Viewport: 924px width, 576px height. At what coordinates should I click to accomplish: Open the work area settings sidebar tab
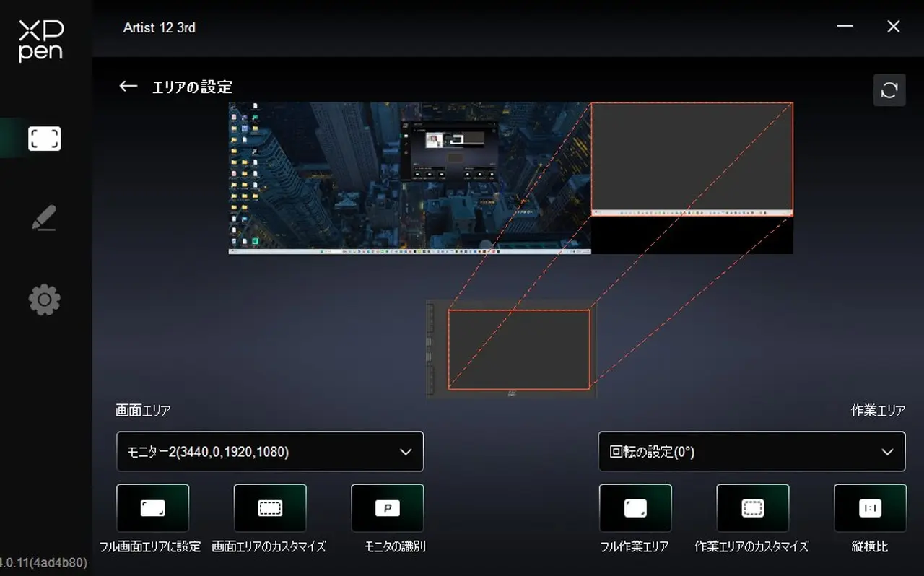tap(44, 138)
